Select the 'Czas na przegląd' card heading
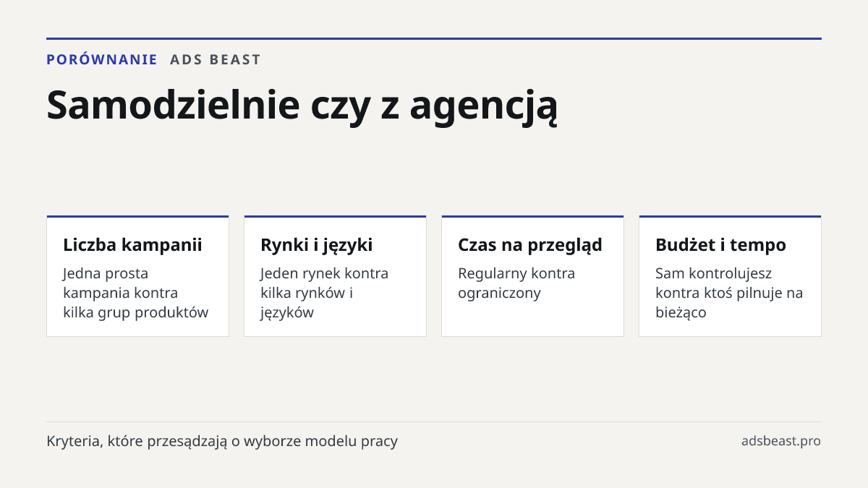 tap(530, 245)
